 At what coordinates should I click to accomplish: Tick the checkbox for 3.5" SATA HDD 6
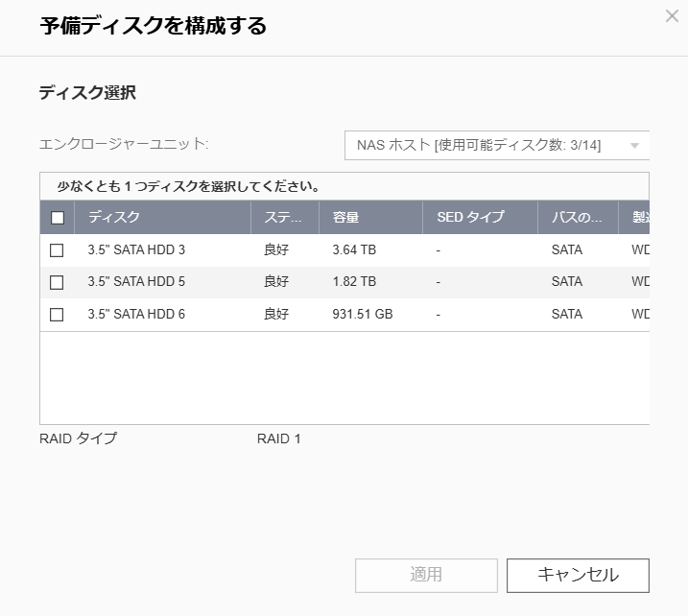click(x=57, y=315)
